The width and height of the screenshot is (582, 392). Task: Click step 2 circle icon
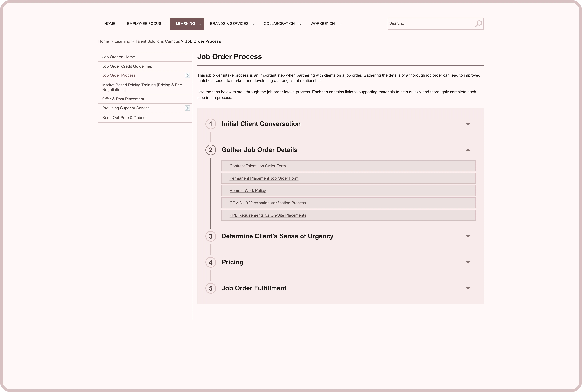point(211,150)
